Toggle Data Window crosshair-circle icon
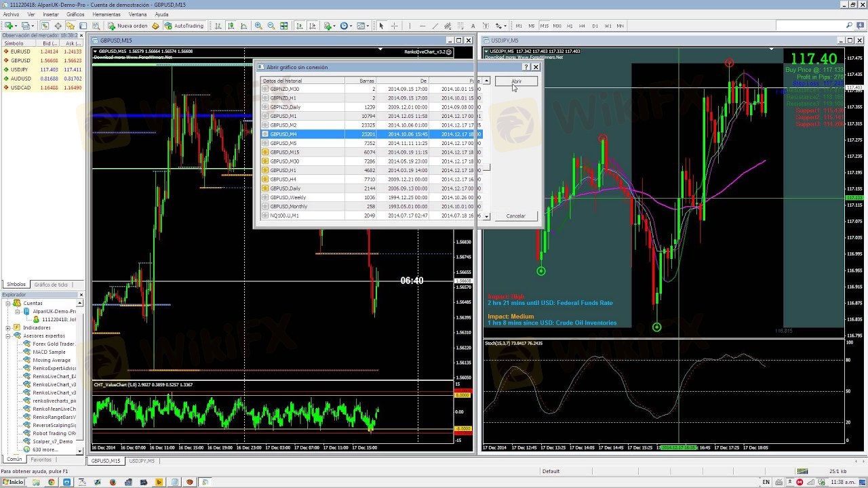 pyautogui.click(x=58, y=26)
